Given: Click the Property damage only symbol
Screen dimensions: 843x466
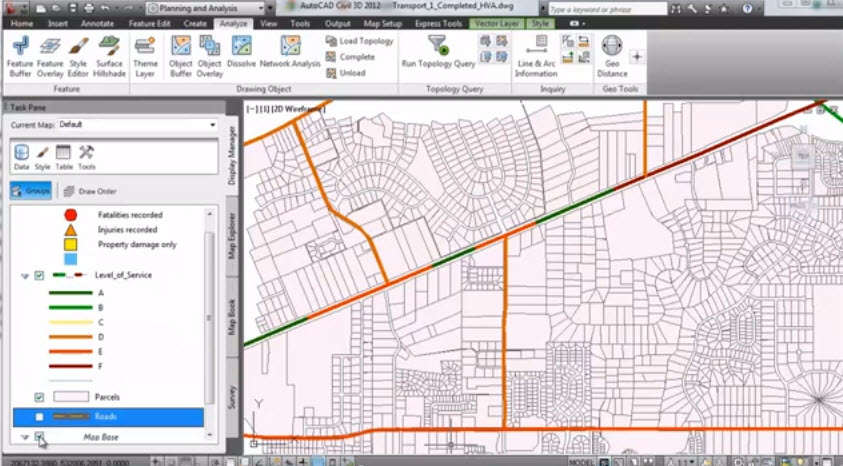Looking at the screenshot, I should (x=70, y=245).
